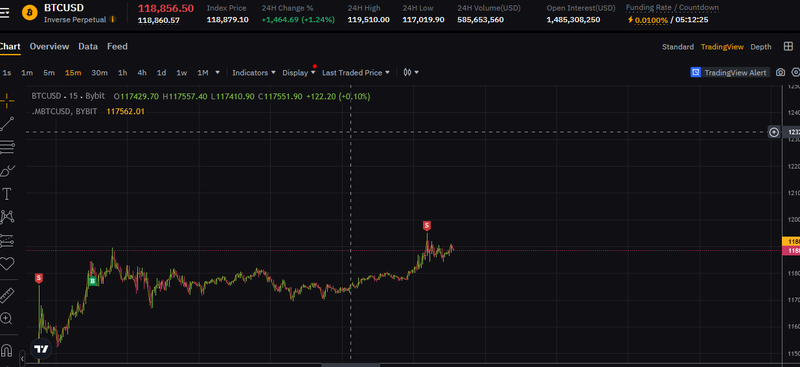Select the ruler measure tool
This screenshot has height=367, width=800.
pyautogui.click(x=7, y=295)
